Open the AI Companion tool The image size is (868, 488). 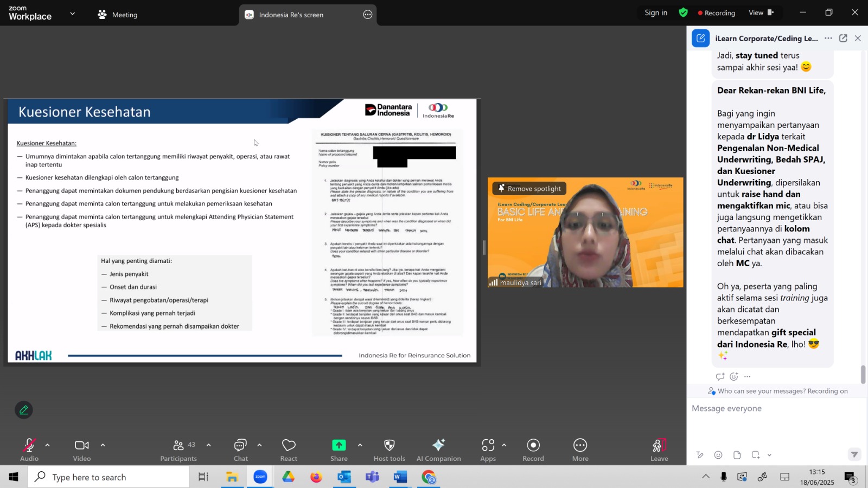[438, 450]
